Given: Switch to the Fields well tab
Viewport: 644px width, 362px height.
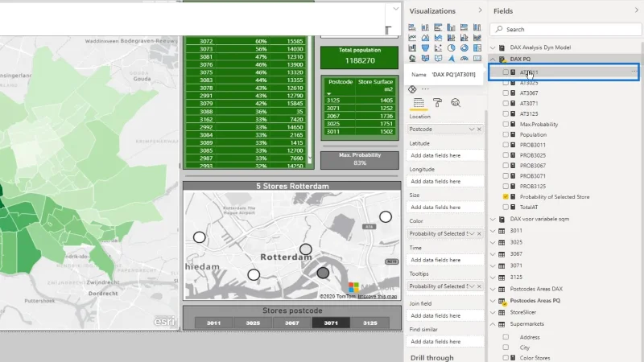Looking at the screenshot, I should coord(419,103).
